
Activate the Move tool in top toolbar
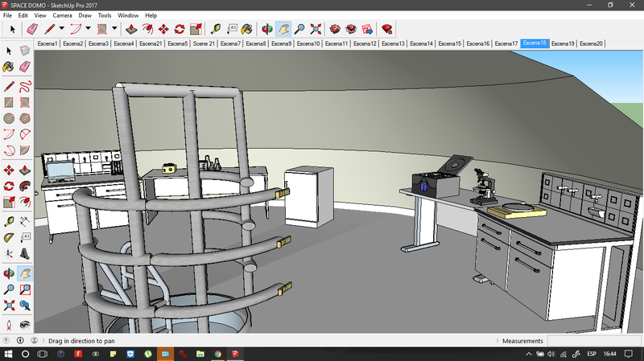pos(163,29)
